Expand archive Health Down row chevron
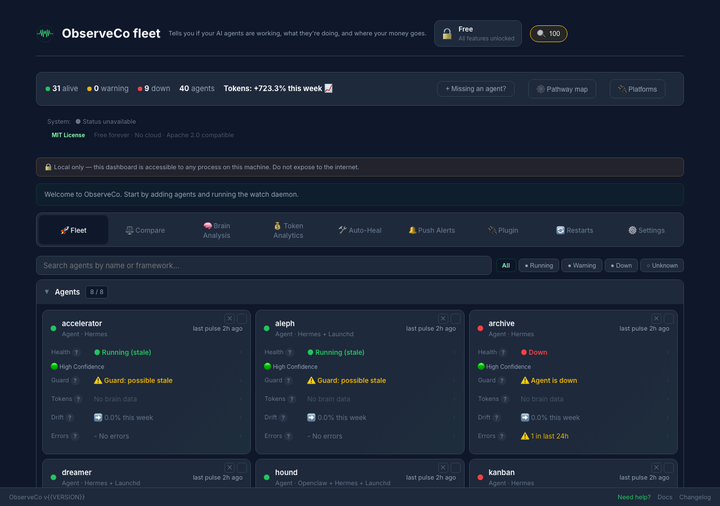Image resolution: width=720 pixels, height=506 pixels. [667, 352]
